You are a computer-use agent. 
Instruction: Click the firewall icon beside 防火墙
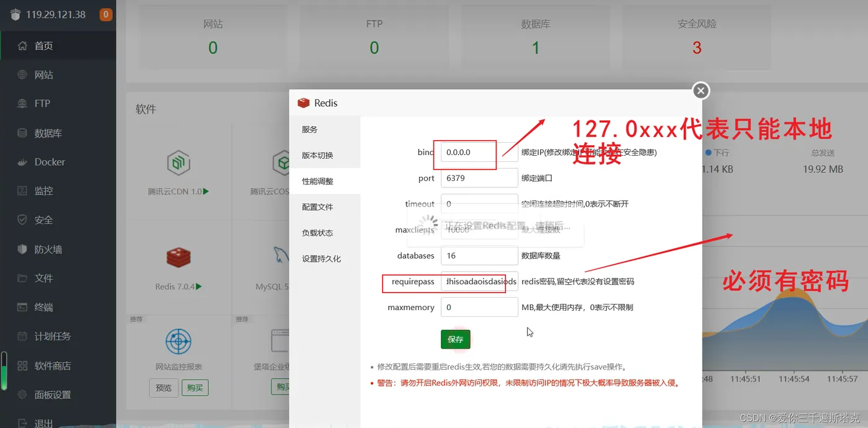[x=22, y=249]
